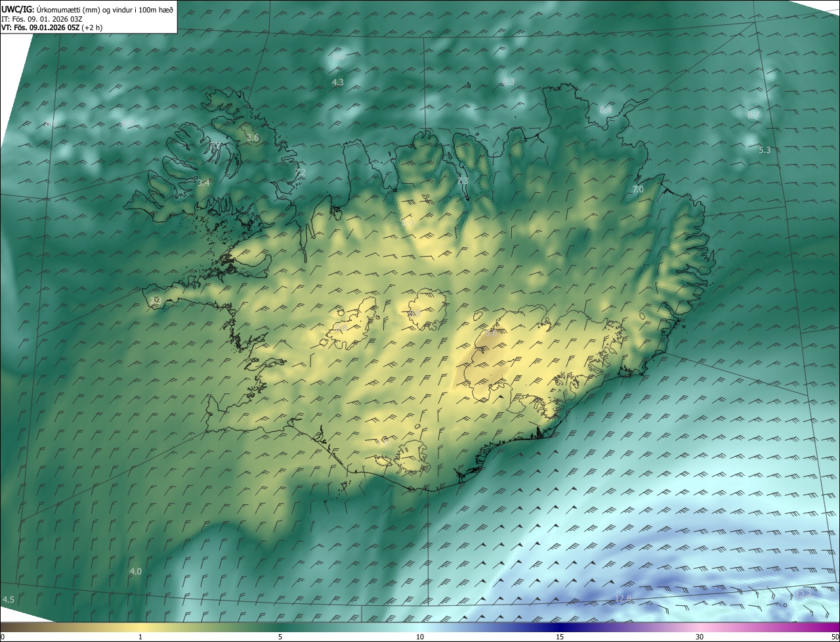Click the initial time line 'IT: Fös. 09. 01. 2026 03Z'
This screenshot has width=840, height=642.
[43, 19]
